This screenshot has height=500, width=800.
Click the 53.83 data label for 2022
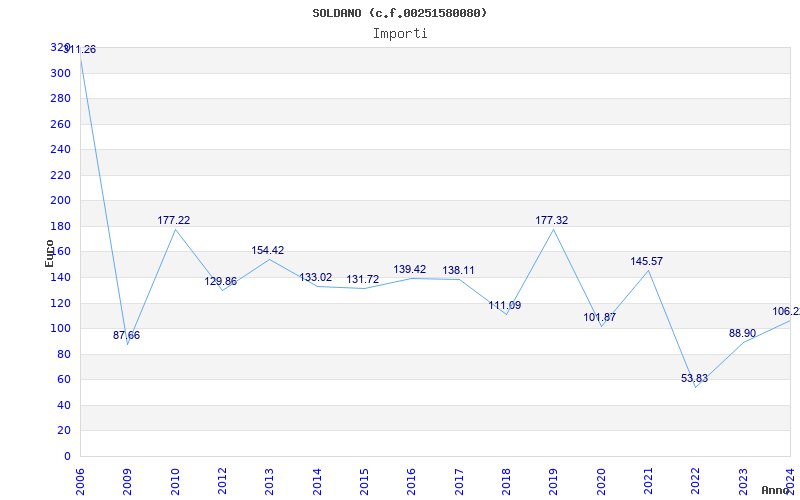[x=694, y=379]
